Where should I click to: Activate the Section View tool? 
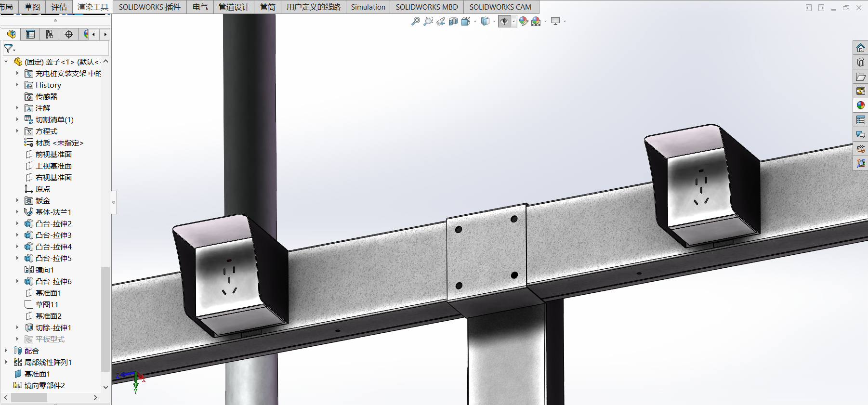[x=453, y=21]
